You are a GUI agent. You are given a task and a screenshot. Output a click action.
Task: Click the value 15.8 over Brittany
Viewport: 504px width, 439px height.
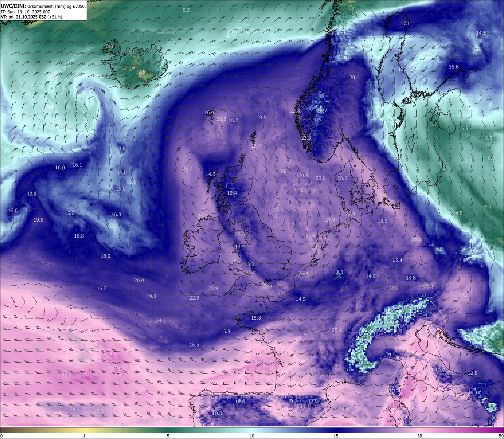tap(256, 318)
